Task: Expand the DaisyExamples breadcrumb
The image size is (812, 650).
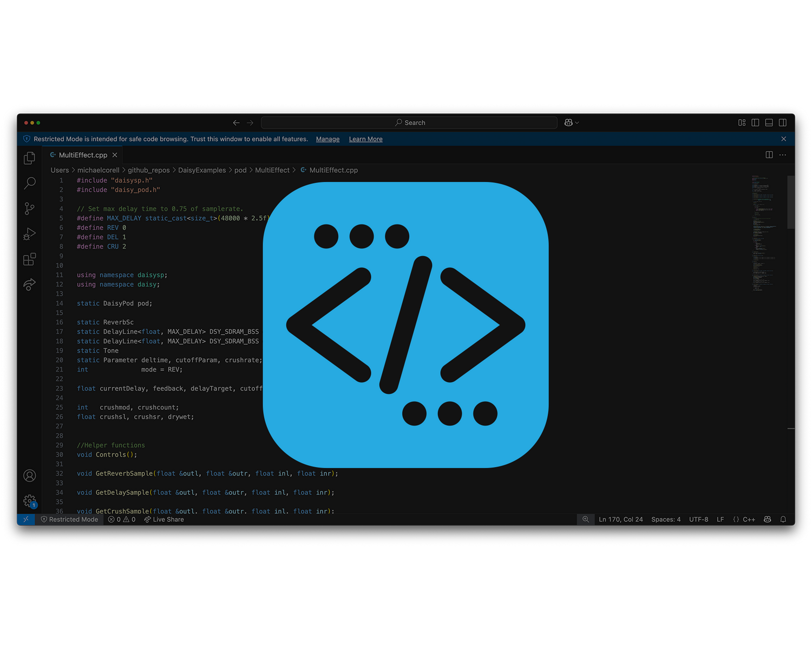Action: (x=202, y=170)
